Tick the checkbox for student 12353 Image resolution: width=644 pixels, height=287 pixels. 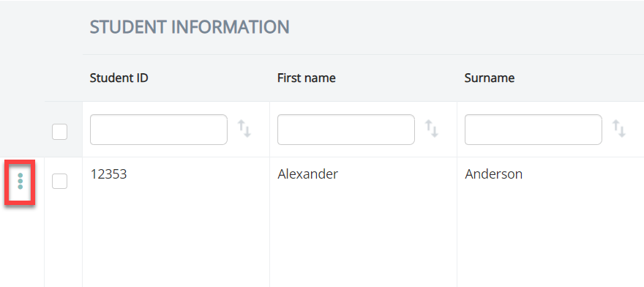tap(59, 182)
